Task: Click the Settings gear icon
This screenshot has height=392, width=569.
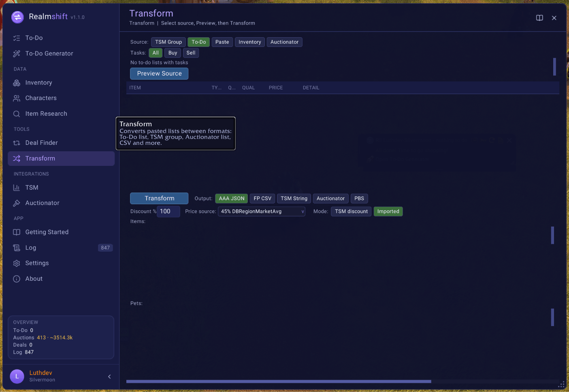Action: click(17, 263)
